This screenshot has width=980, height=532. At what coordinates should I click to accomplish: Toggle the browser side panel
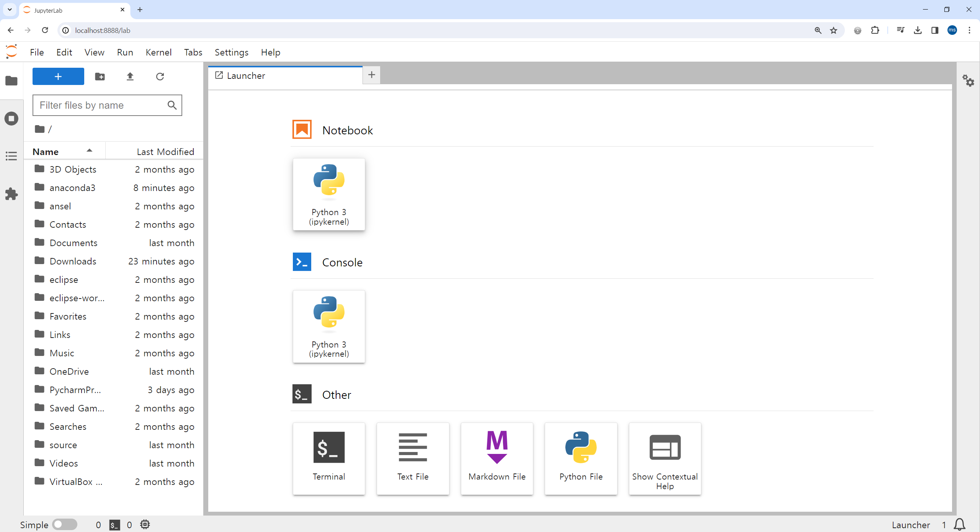[x=935, y=30]
